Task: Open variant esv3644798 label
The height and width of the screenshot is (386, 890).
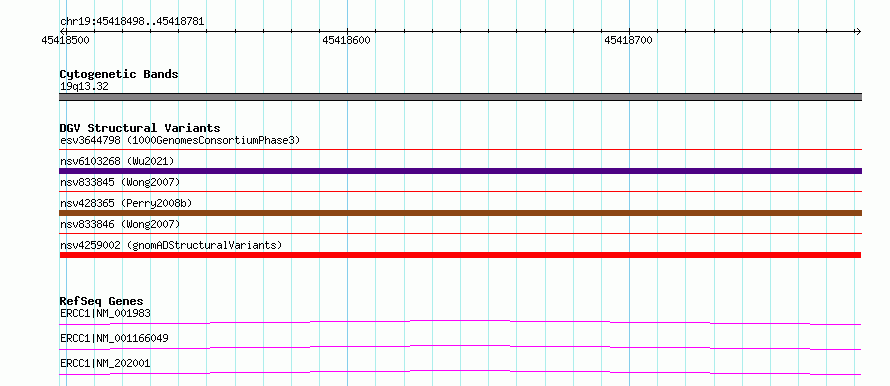Action: point(179,140)
